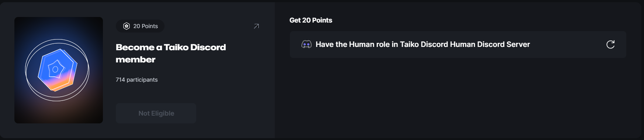Viewport: 644px width, 140px height.
Task: Click blank card area right of Not Eligible
Action: coord(232,113)
